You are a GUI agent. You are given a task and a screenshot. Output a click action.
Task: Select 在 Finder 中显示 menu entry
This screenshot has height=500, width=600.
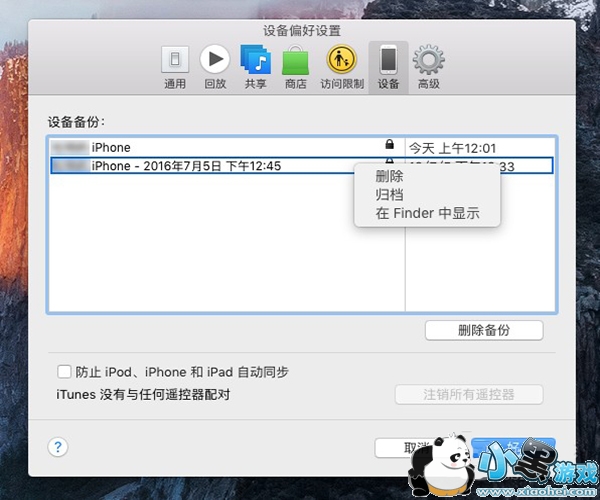tap(427, 213)
